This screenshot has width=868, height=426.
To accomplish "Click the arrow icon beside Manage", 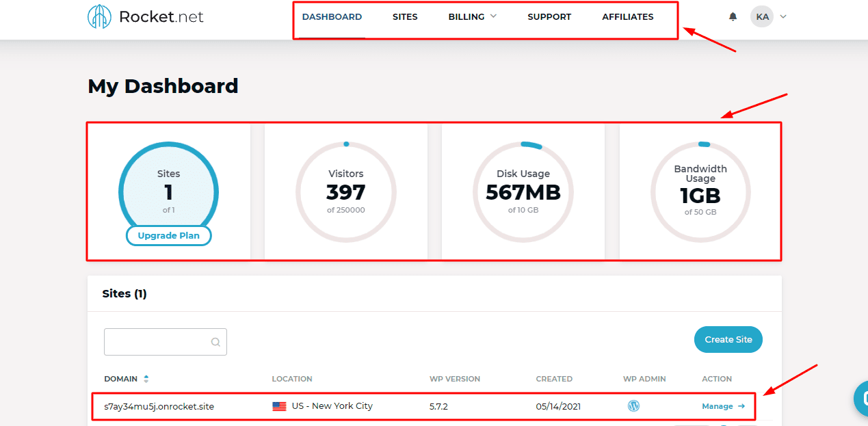I will (741, 406).
